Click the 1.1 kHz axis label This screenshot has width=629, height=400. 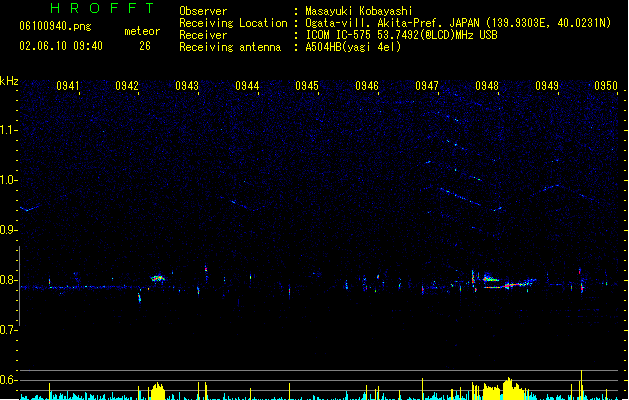pyautogui.click(x=8, y=130)
